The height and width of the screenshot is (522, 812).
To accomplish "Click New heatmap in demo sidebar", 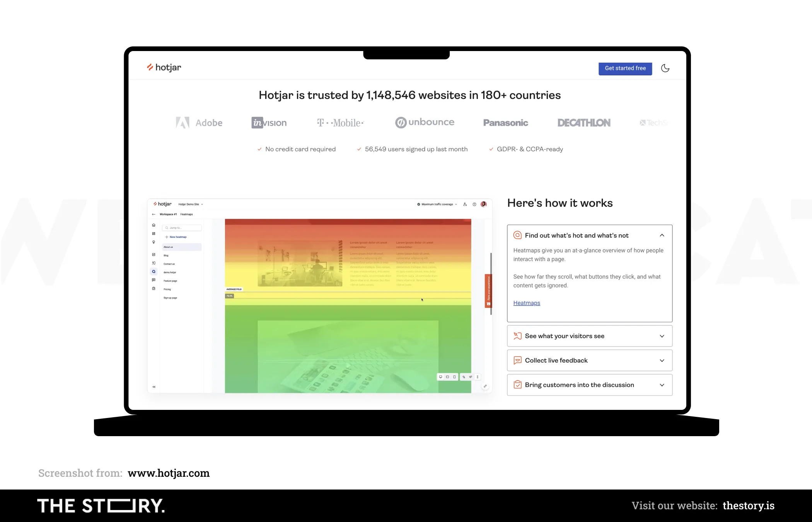I will pos(176,237).
